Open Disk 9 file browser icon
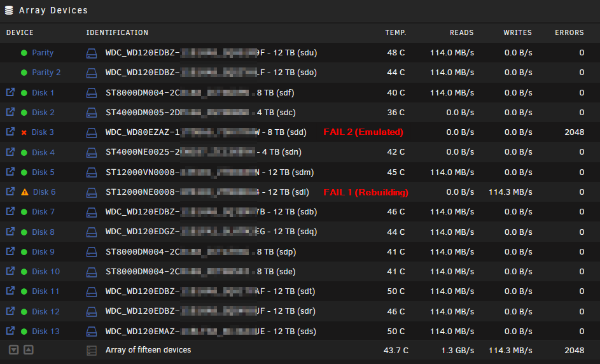600x364 pixels. 10,251
